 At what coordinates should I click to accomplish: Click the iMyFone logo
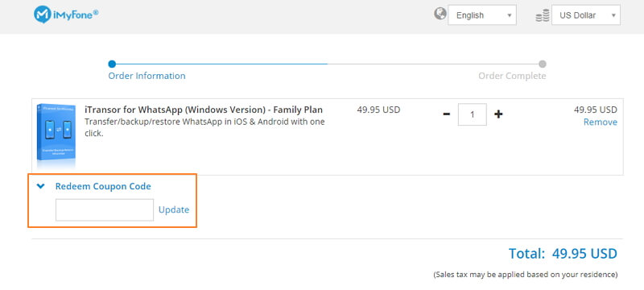click(x=66, y=14)
